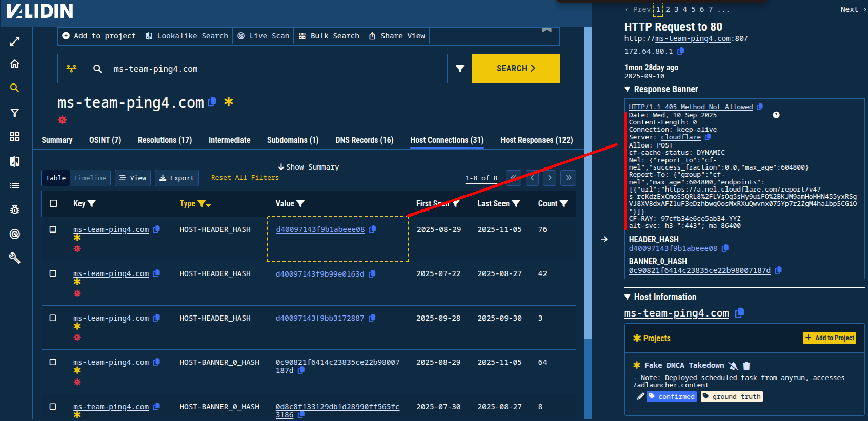Check the row with count 76
The width and height of the screenshot is (868, 421).
[x=53, y=229]
